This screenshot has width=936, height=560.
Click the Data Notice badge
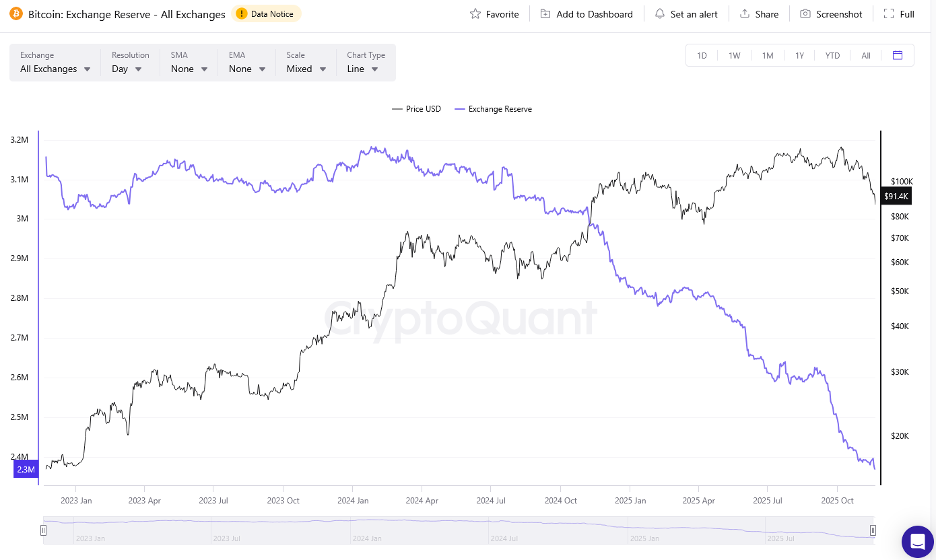pyautogui.click(x=266, y=14)
